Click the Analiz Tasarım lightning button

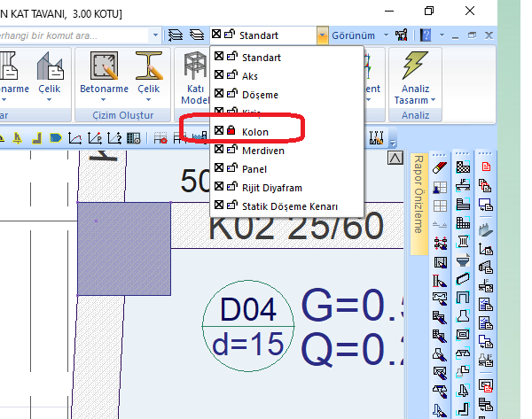coord(415,78)
